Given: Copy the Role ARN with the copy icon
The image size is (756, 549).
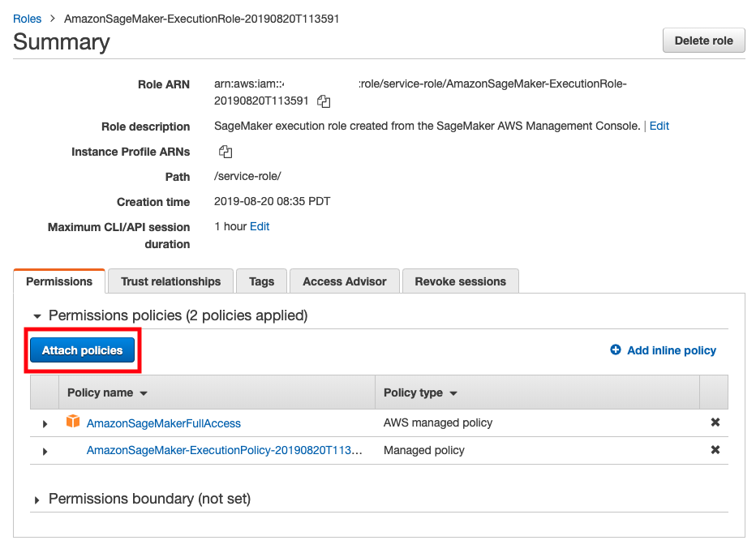Looking at the screenshot, I should point(324,101).
